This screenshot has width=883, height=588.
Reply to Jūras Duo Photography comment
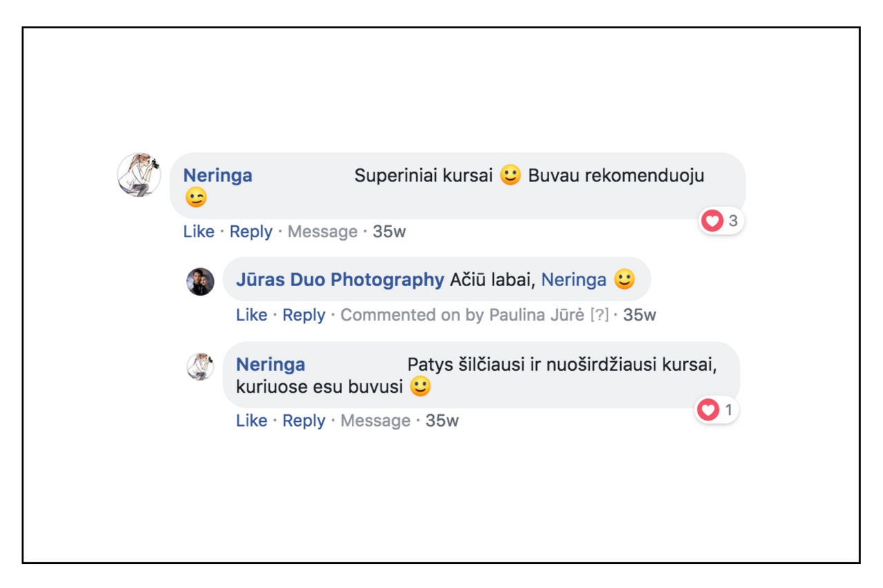tap(304, 315)
